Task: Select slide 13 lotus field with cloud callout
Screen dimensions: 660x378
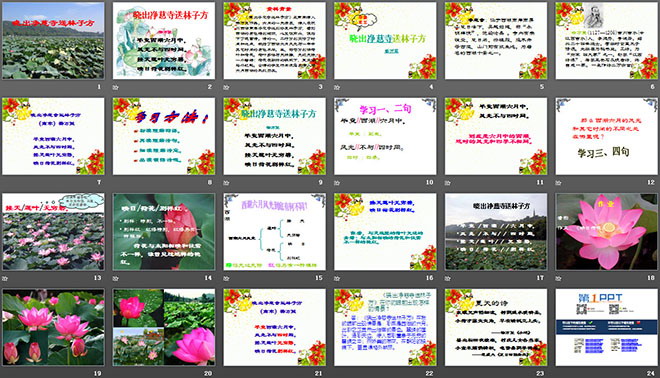Action: [53, 232]
